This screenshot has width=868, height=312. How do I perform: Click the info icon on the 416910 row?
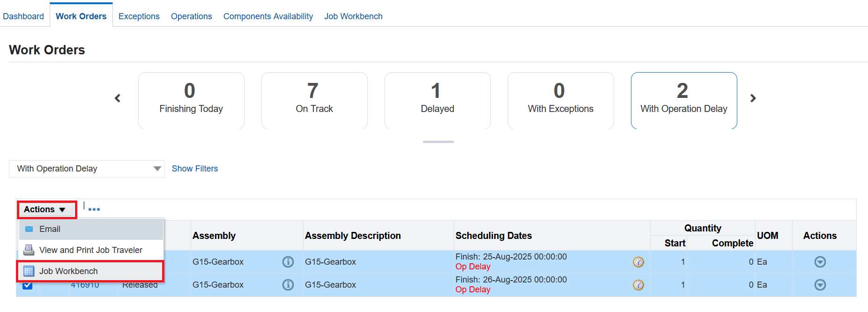point(288,285)
